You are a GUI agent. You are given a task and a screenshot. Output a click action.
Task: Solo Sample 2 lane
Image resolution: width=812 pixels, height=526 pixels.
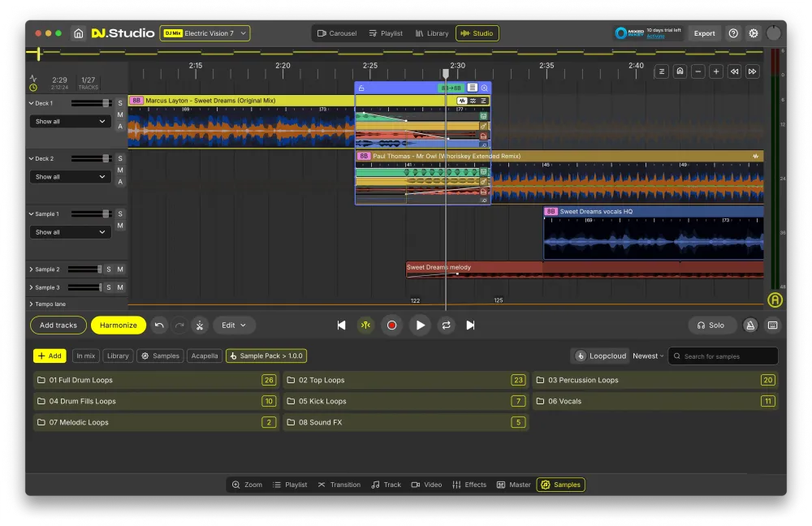click(x=109, y=269)
